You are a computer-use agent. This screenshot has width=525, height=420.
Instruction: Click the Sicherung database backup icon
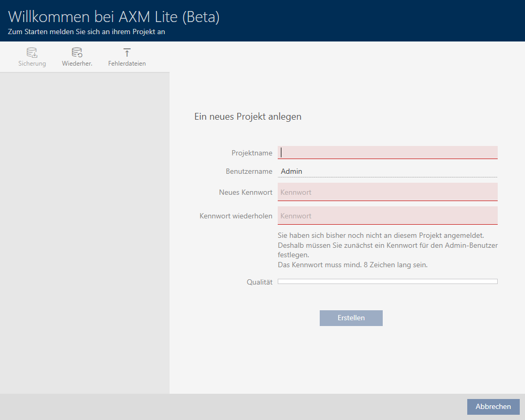[32, 52]
